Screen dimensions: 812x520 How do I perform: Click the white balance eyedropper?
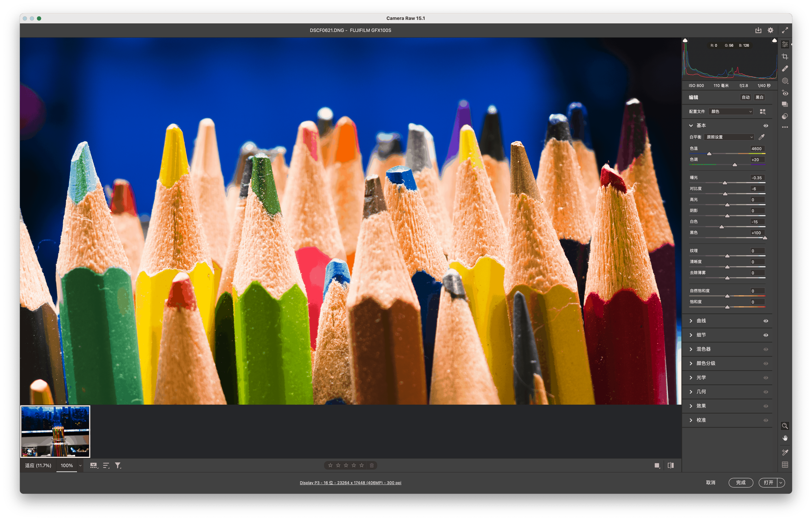point(762,137)
